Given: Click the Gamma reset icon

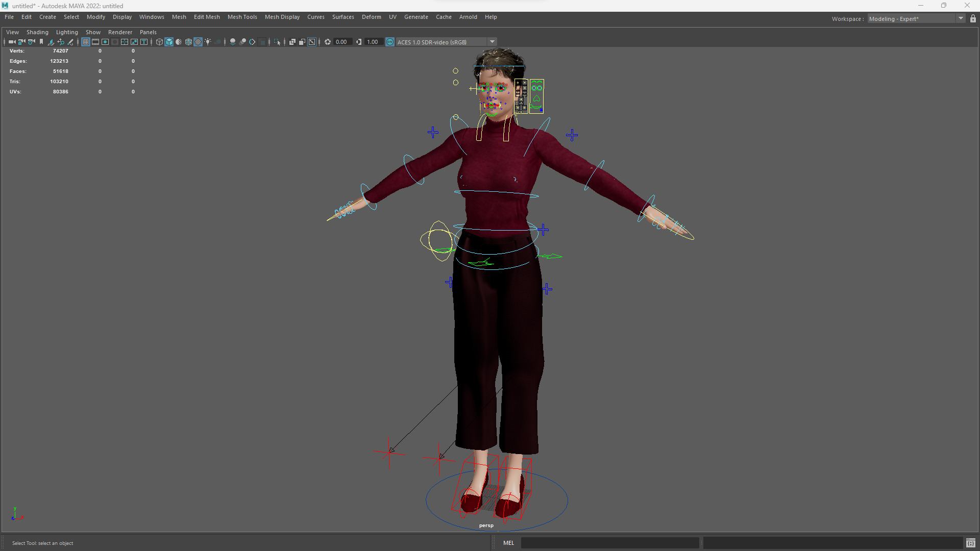Looking at the screenshot, I should coord(359,42).
